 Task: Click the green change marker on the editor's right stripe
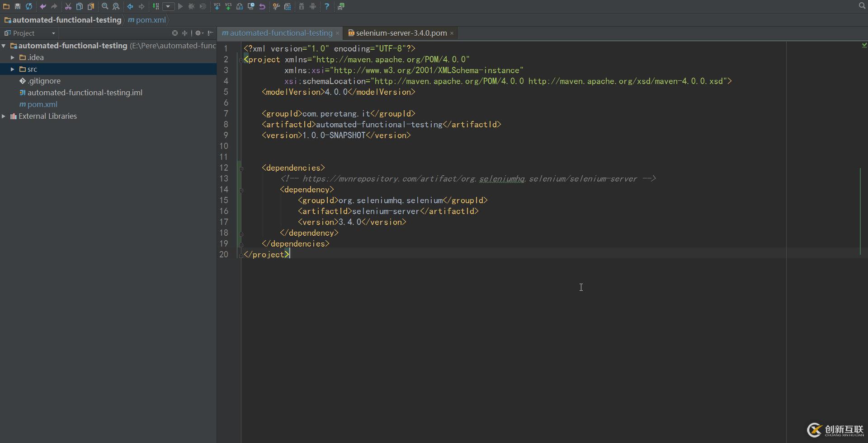pyautogui.click(x=860, y=211)
